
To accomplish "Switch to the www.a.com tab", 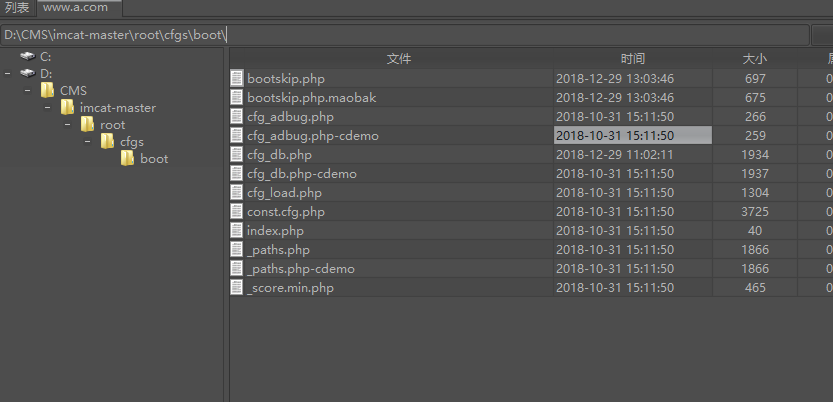I will pyautogui.click(x=77, y=8).
